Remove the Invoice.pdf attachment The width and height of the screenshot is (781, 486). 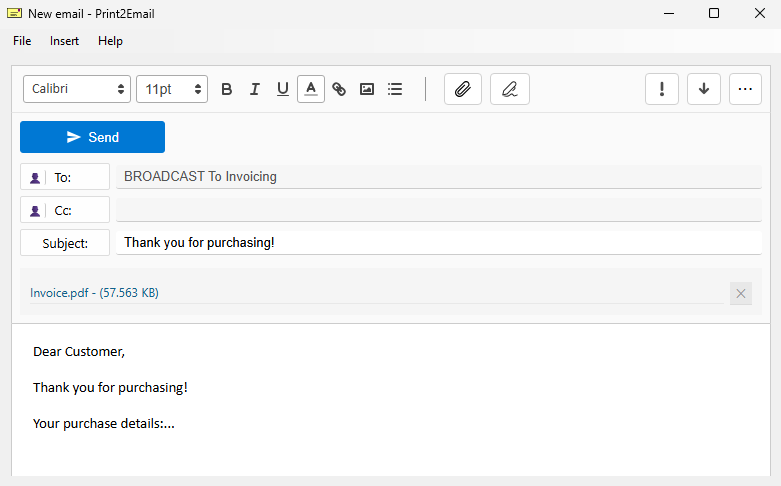point(741,293)
